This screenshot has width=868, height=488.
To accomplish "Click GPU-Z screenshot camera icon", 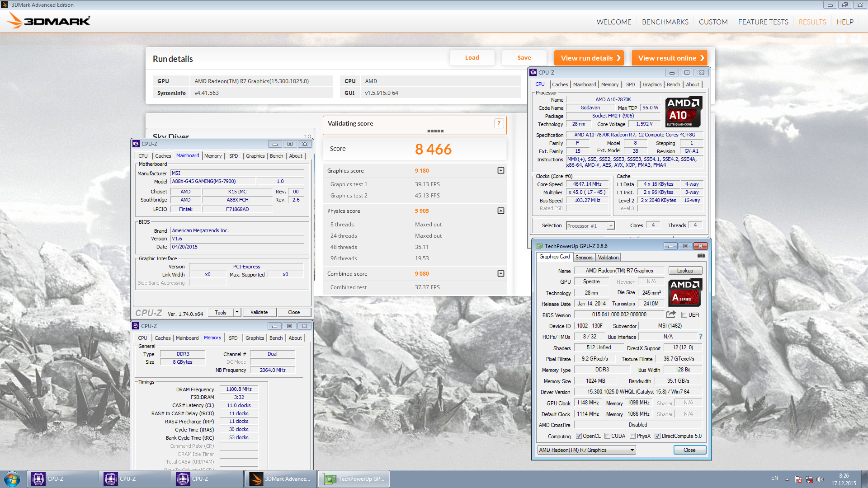I will point(701,256).
